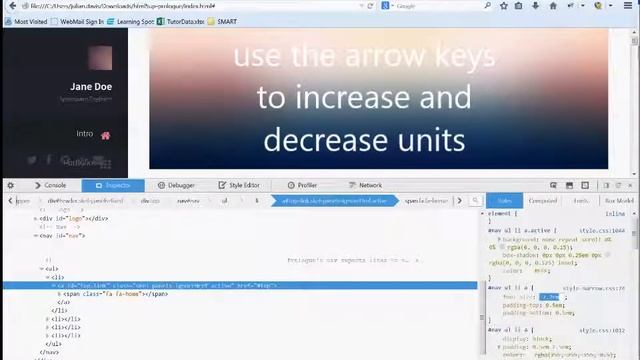640x360 pixels.
Task: Click the closing </nav> tag row
Action: 49,352
